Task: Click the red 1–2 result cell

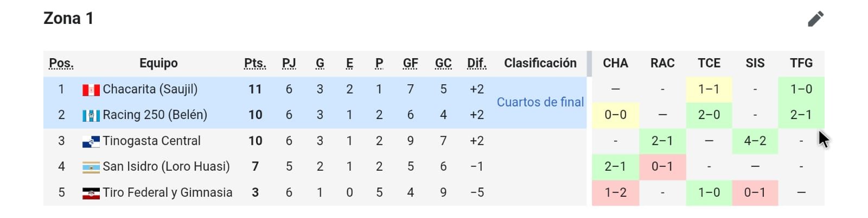Action: (615, 193)
